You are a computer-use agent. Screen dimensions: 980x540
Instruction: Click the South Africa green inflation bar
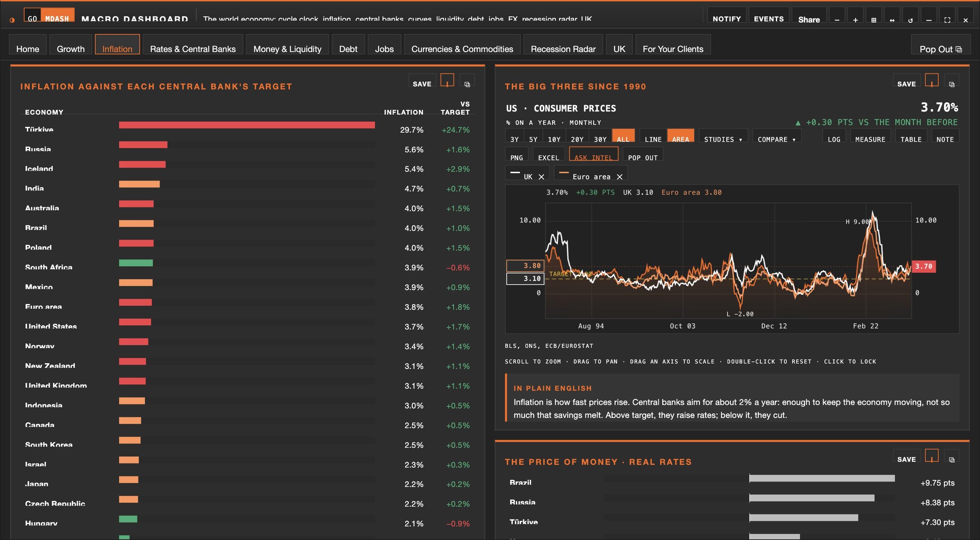(x=136, y=263)
